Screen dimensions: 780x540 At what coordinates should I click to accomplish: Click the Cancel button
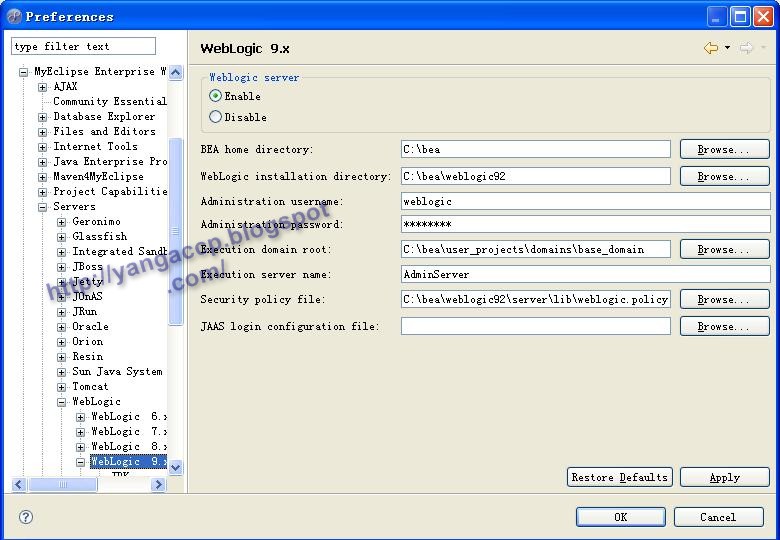pyautogui.click(x=718, y=517)
